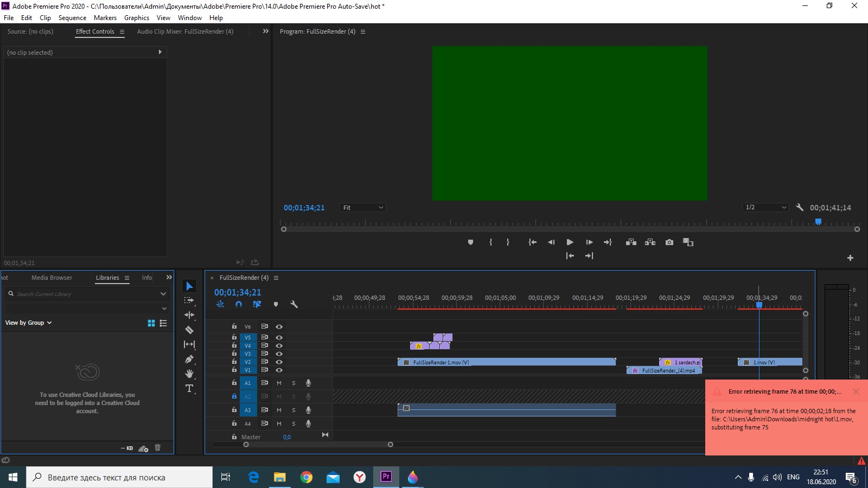868x488 pixels.
Task: Mute audio track A1
Action: pos(279,382)
